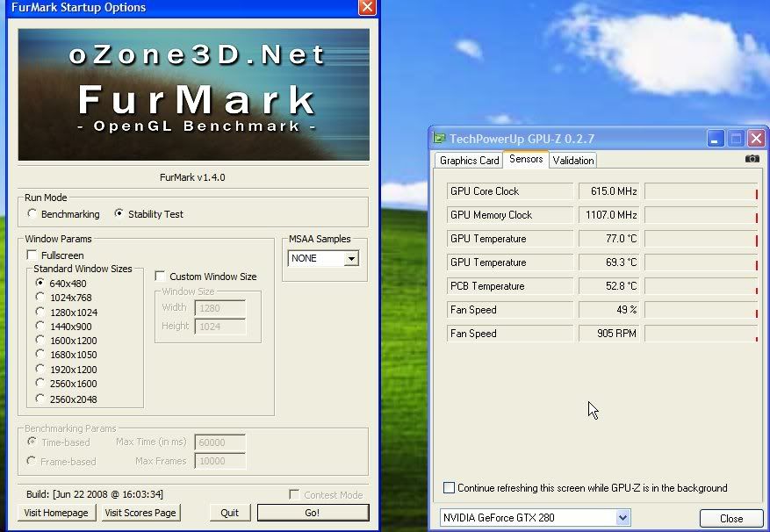Choose the 2560x1600 window size

tap(40, 383)
